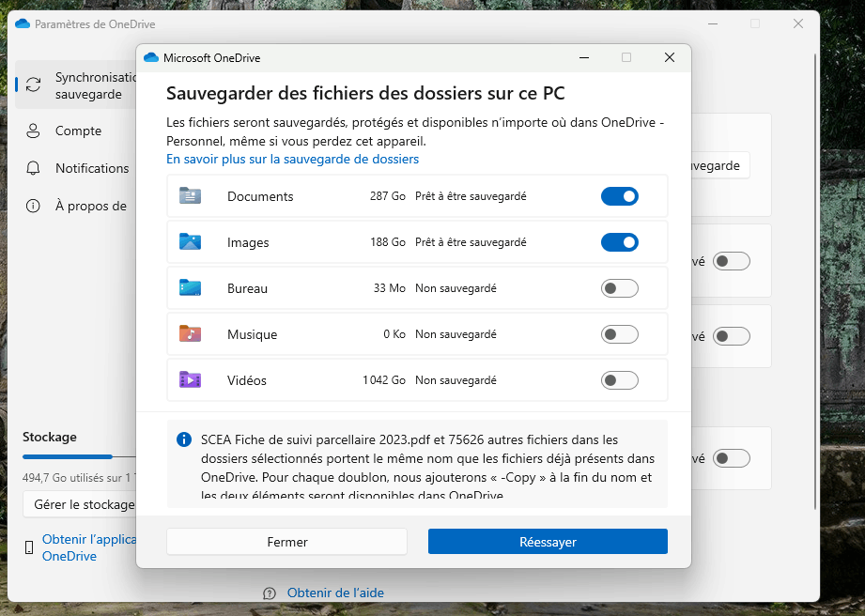This screenshot has height=616, width=865.
Task: Click the Bureau folder icon
Action: (x=190, y=287)
